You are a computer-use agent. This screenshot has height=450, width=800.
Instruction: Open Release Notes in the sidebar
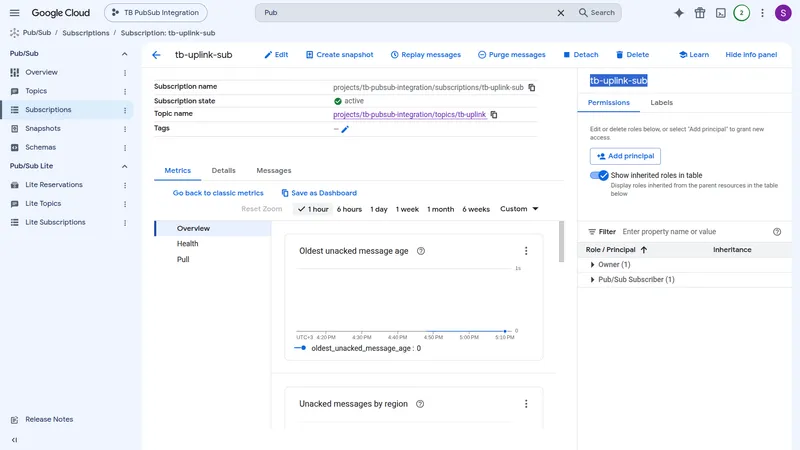point(49,419)
